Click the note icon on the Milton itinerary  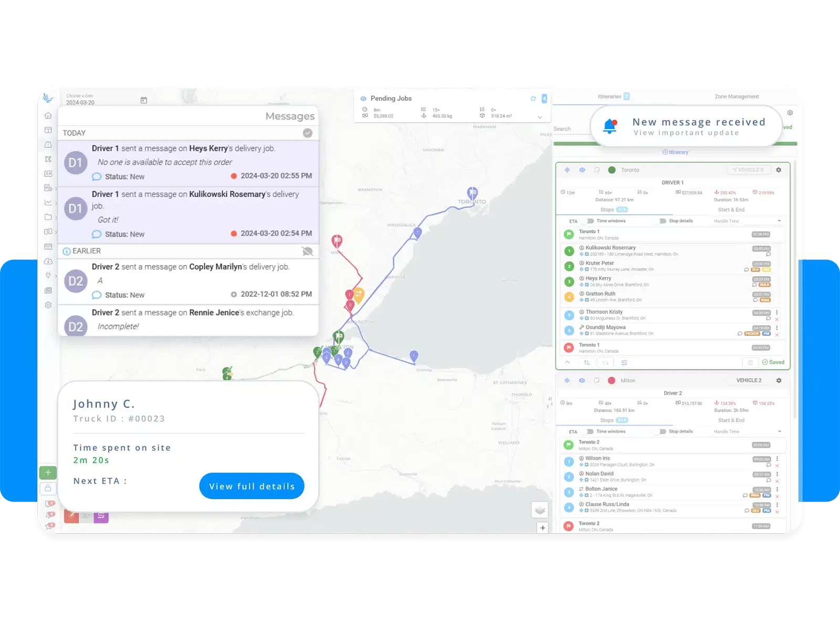[x=597, y=380]
